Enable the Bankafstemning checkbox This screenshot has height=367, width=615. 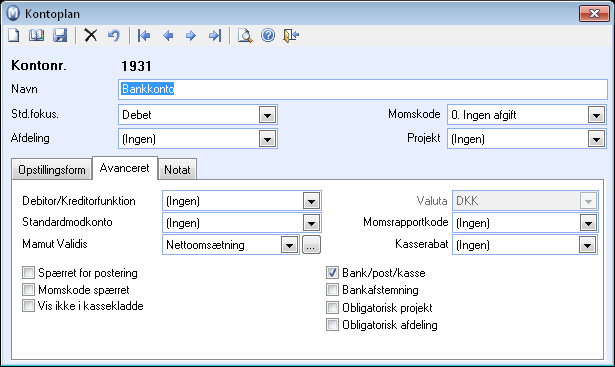(x=332, y=289)
